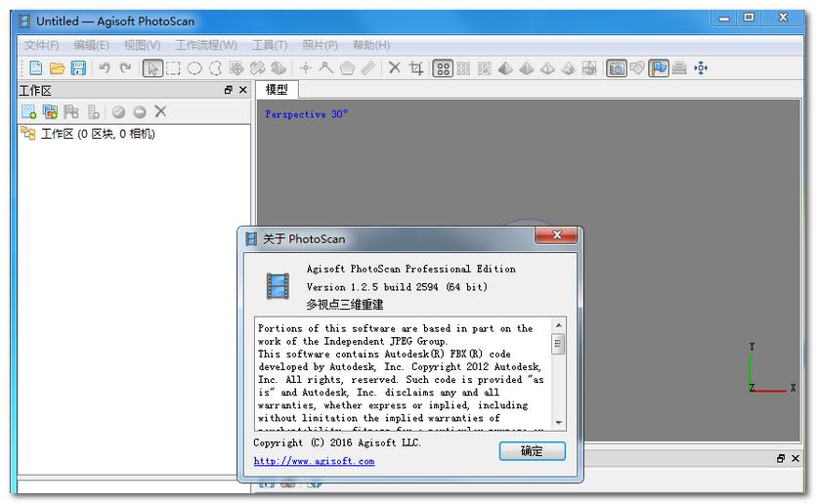Toggle Show Shapes layers icon

tap(679, 68)
